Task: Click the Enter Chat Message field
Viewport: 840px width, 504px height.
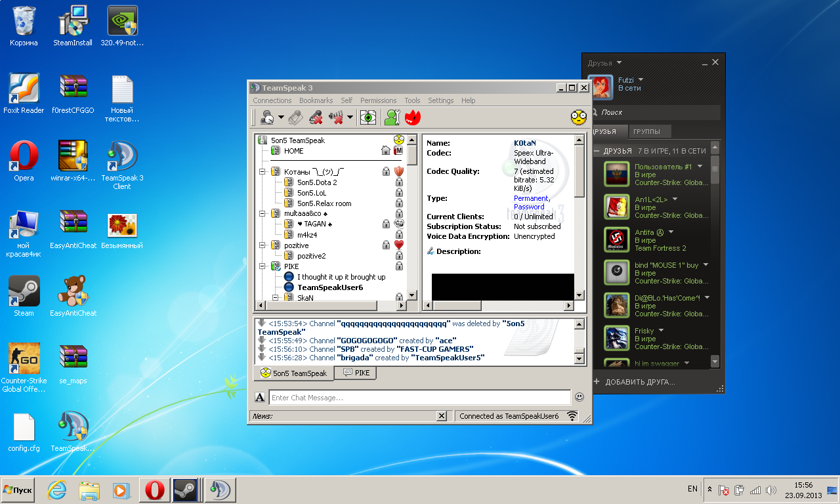Action: [420, 398]
